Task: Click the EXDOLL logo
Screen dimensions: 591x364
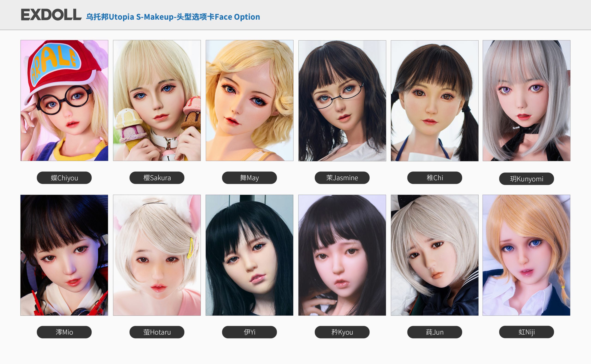Action: [51, 15]
